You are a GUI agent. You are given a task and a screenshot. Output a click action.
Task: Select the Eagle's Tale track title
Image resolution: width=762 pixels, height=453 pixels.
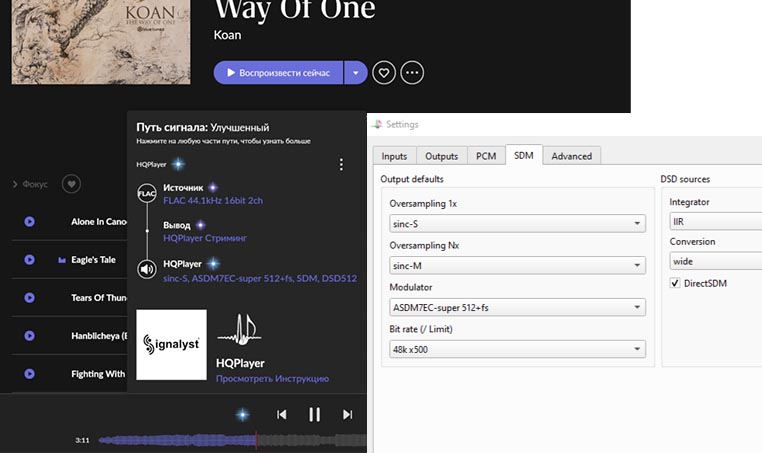pyautogui.click(x=93, y=260)
